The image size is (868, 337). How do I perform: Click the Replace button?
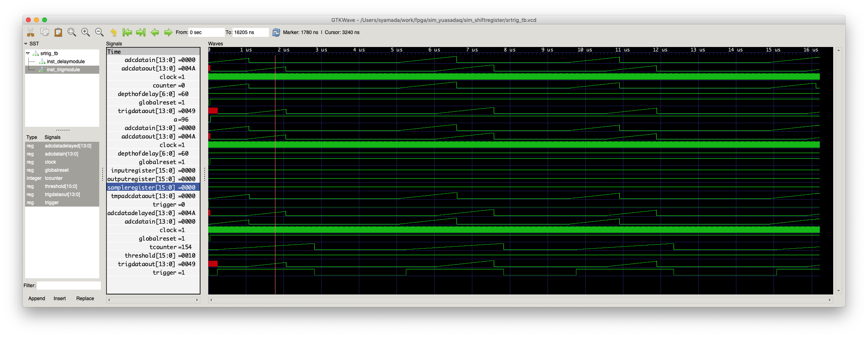pyautogui.click(x=85, y=299)
